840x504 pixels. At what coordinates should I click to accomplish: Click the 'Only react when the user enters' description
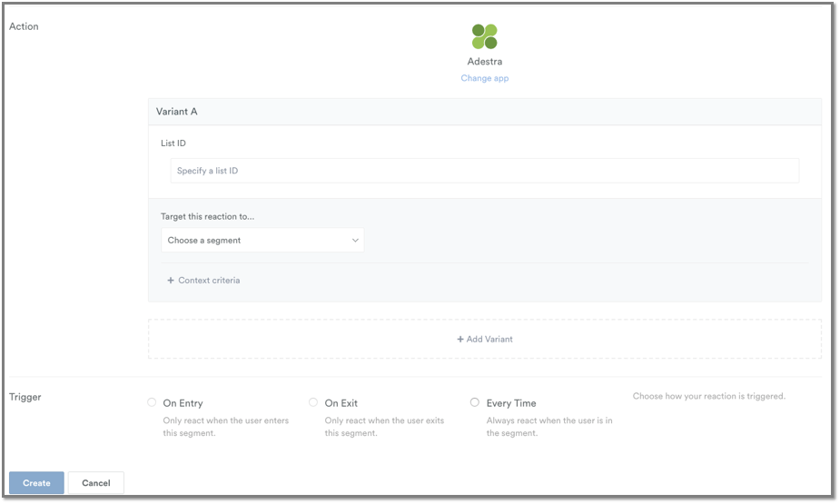[225, 426]
